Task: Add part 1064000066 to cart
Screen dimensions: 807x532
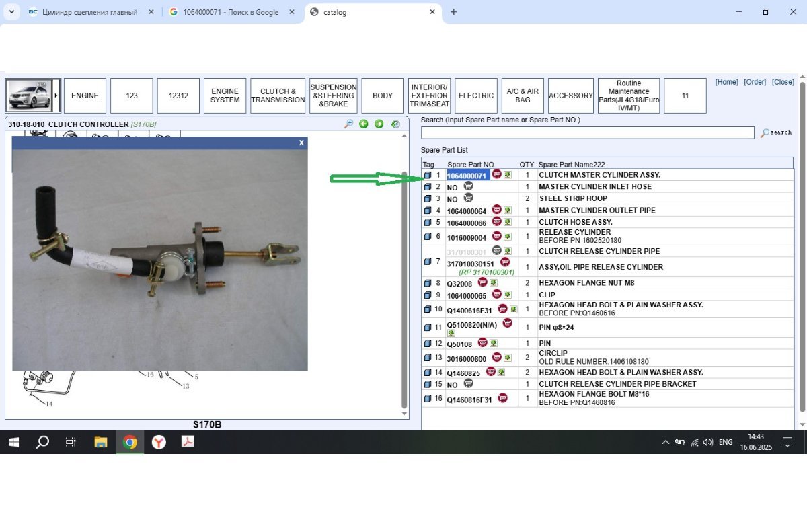Action: click(x=496, y=222)
